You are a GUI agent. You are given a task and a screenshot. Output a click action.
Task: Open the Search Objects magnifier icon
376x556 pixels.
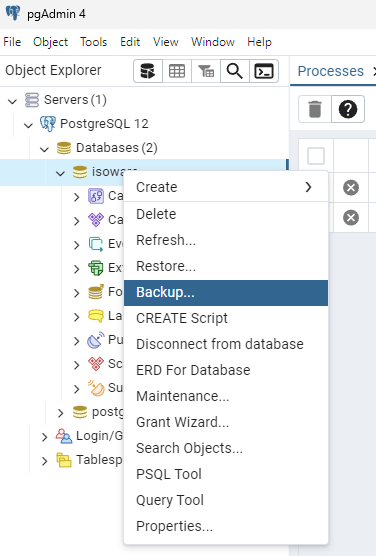click(x=235, y=71)
